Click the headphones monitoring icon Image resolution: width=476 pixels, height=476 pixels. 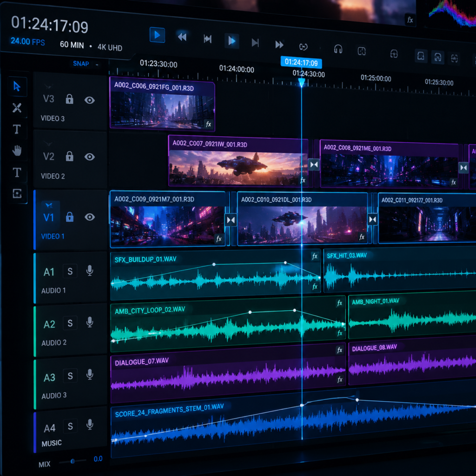pos(338,49)
